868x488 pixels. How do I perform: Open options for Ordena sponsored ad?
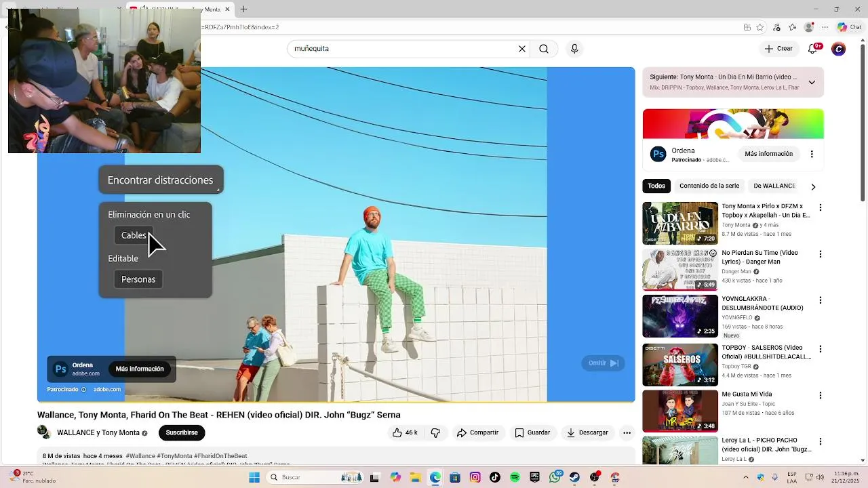(812, 154)
